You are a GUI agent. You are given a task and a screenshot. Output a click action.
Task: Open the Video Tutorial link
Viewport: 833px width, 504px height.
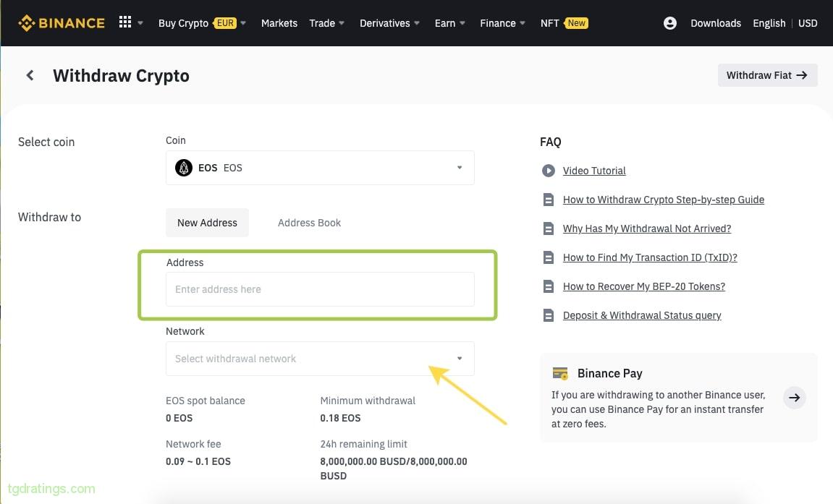tap(594, 171)
